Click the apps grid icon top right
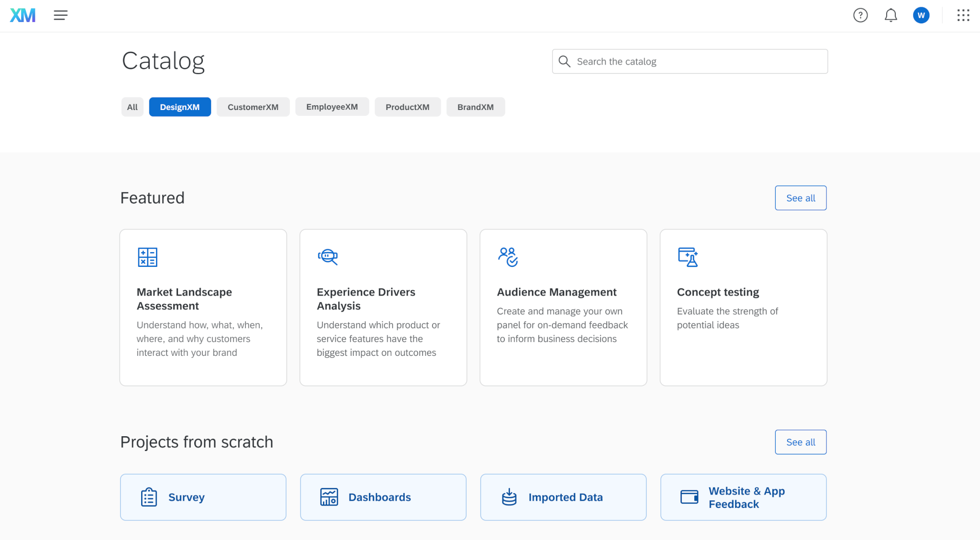980x540 pixels. [x=964, y=15]
